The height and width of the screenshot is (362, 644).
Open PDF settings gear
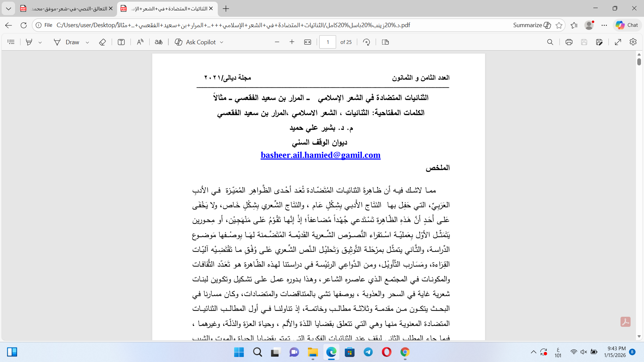click(x=633, y=42)
